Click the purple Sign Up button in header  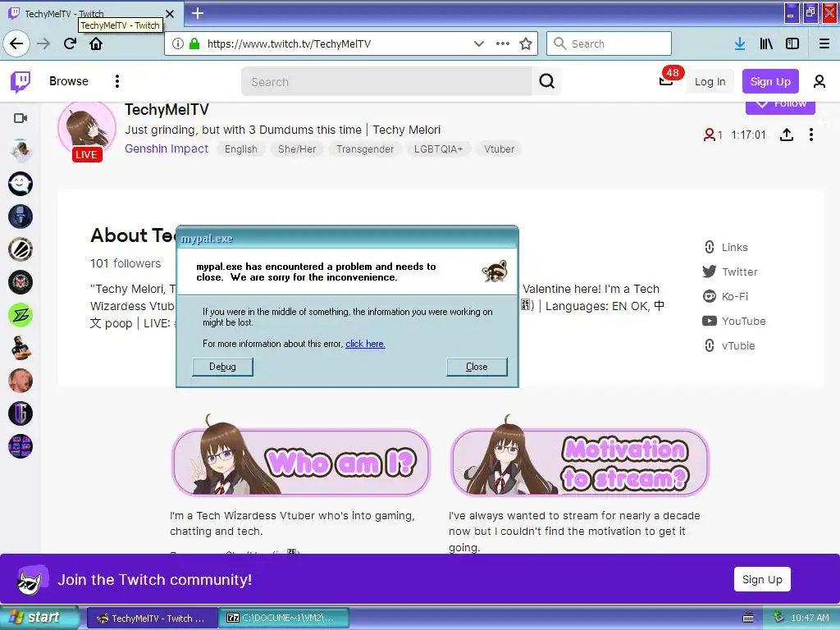coord(769,81)
